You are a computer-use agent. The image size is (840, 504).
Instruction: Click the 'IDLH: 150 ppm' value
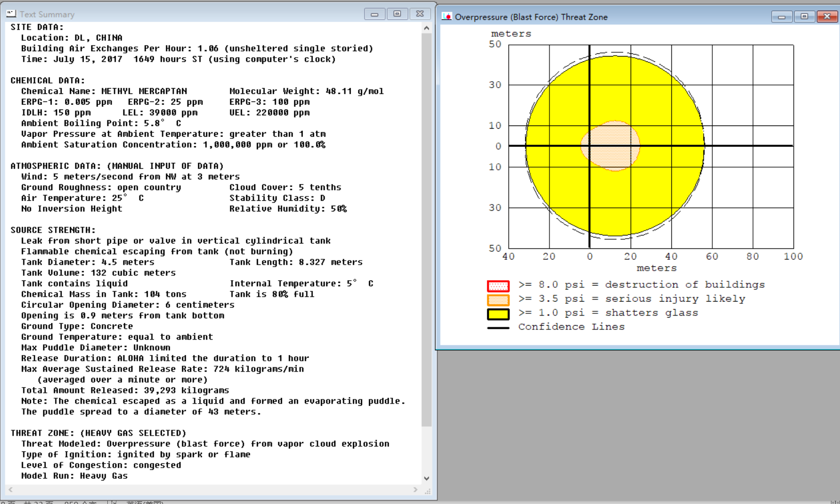56,113
